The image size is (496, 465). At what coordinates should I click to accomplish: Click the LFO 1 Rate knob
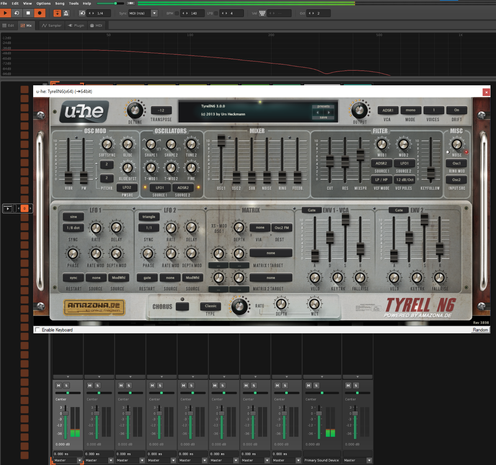(96, 228)
